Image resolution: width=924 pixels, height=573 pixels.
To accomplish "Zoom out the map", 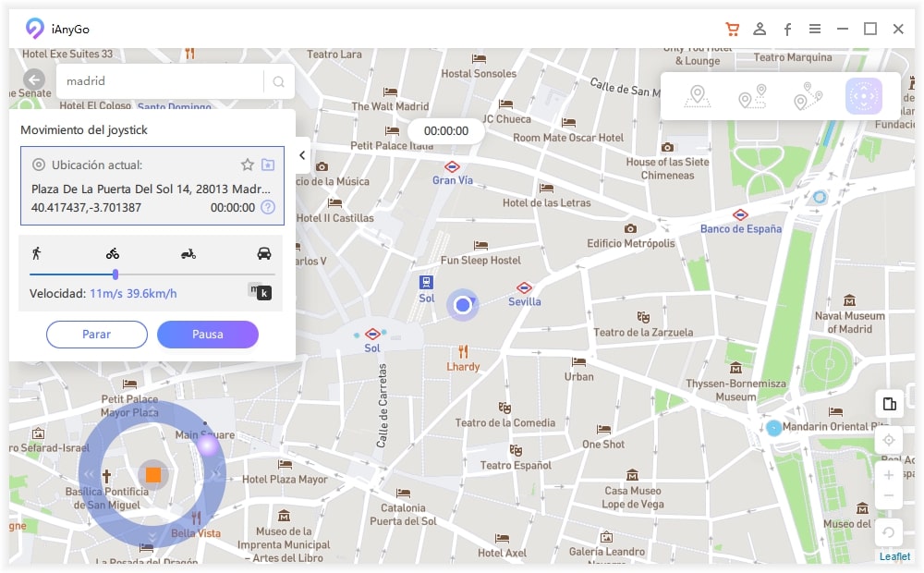I will 889,495.
